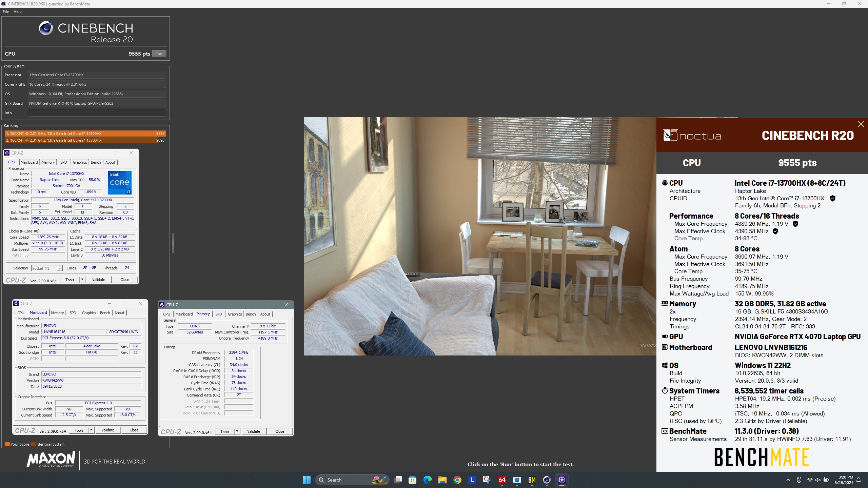The height and width of the screenshot is (488, 868).
Task: Open Google Chrome from the taskbar
Action: tap(457, 480)
